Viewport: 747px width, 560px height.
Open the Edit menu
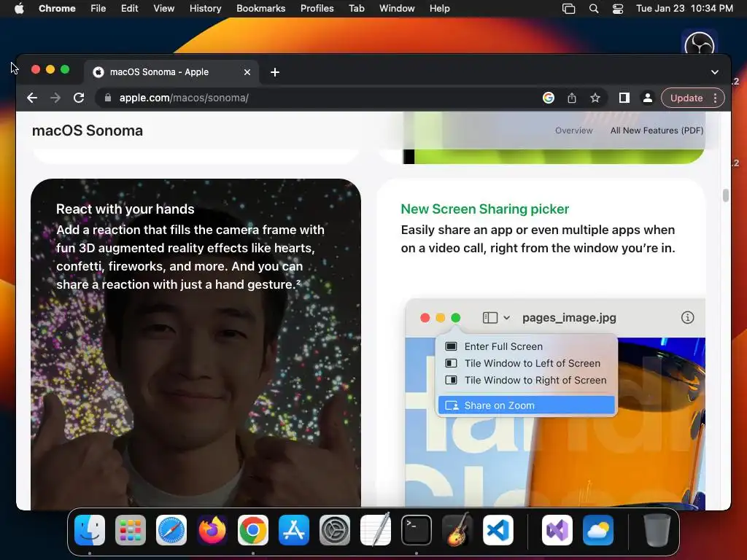(130, 9)
